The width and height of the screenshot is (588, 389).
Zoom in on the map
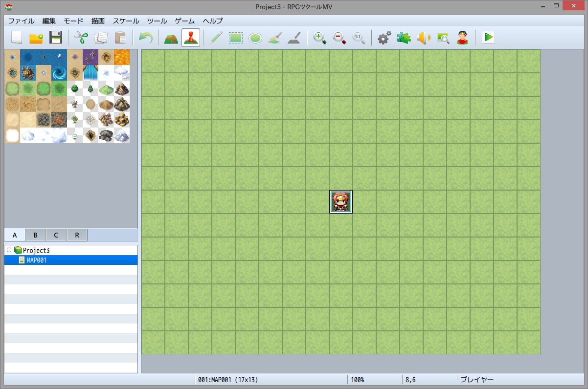click(319, 38)
